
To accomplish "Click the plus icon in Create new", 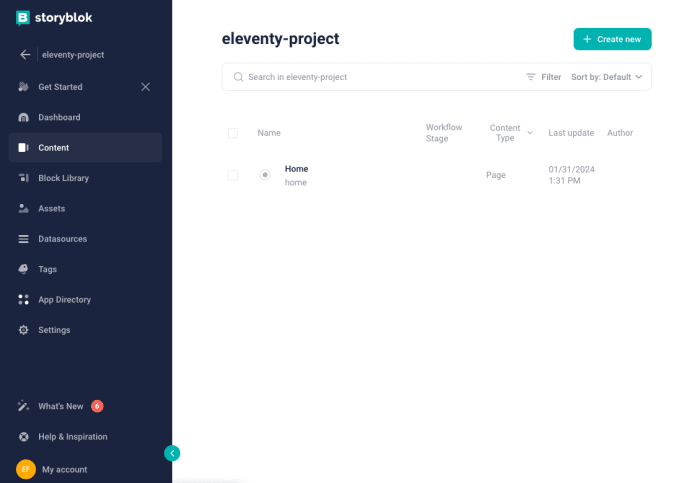I will (x=587, y=39).
